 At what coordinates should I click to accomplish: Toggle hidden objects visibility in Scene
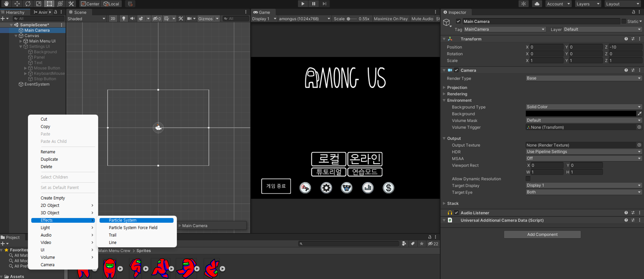click(x=157, y=19)
